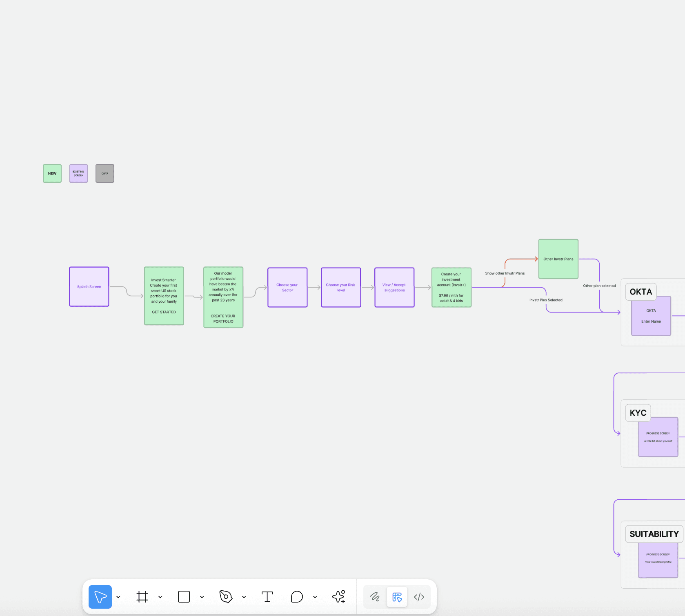Screen dimensions: 685x616
Task: Expand Comment tool options dropdown
Action: pos(315,597)
